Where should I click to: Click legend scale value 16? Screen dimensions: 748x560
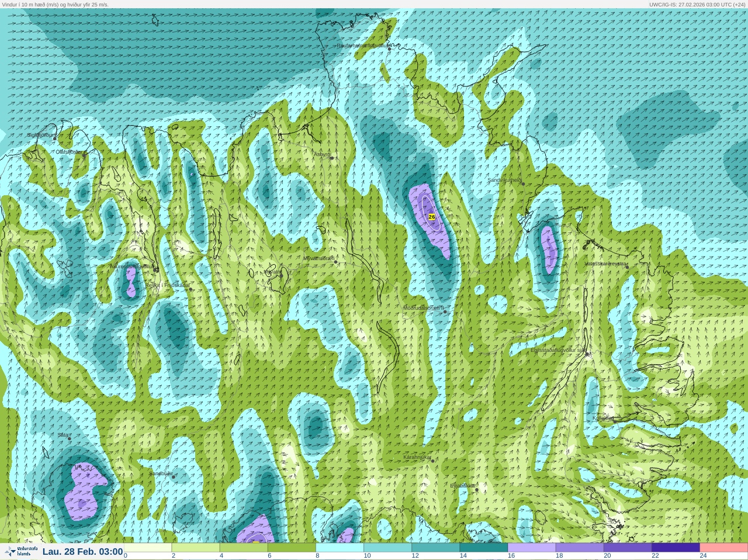point(511,556)
